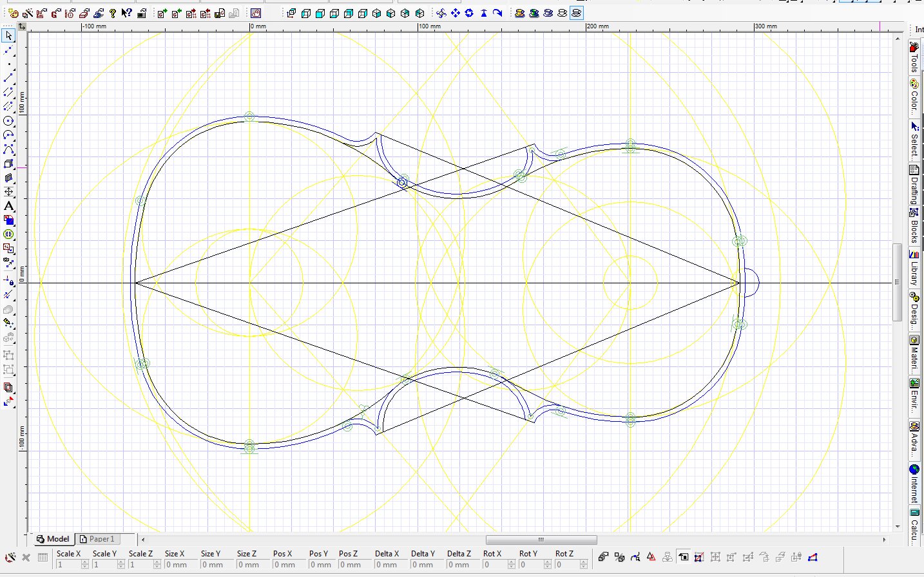Click the ruler origin corner icon
This screenshot has height=577, width=924.
[x=22, y=26]
